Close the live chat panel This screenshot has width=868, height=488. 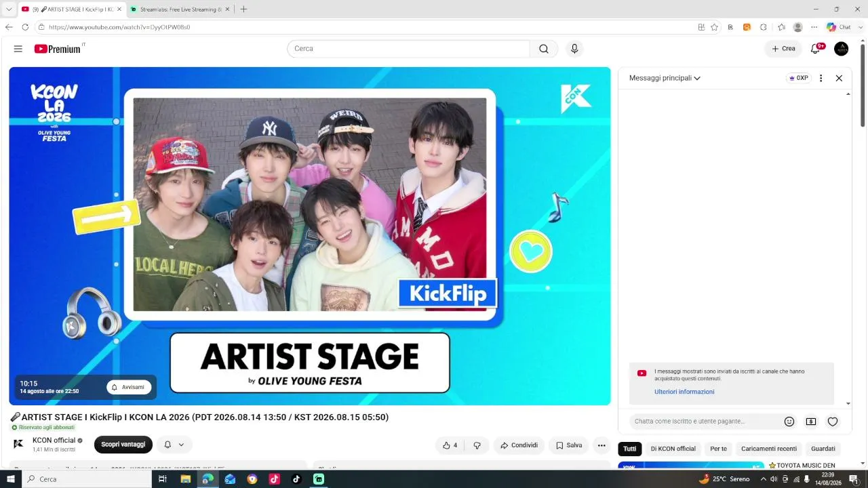click(x=839, y=78)
